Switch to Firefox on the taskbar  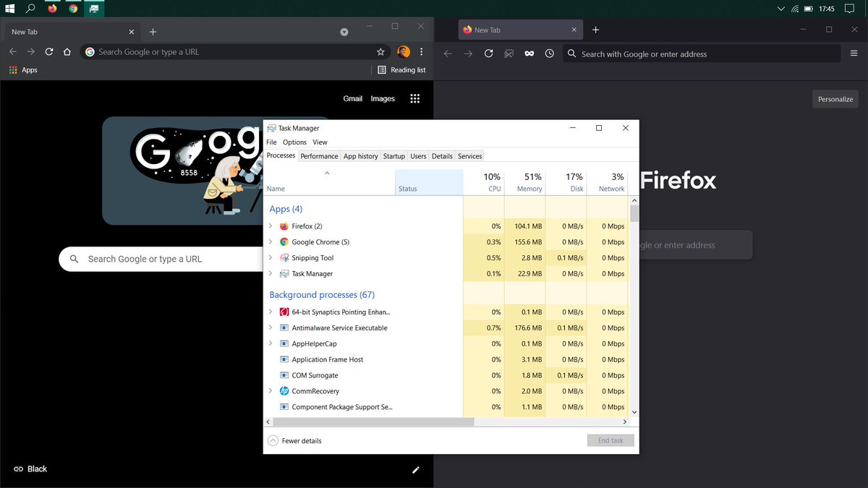[52, 9]
